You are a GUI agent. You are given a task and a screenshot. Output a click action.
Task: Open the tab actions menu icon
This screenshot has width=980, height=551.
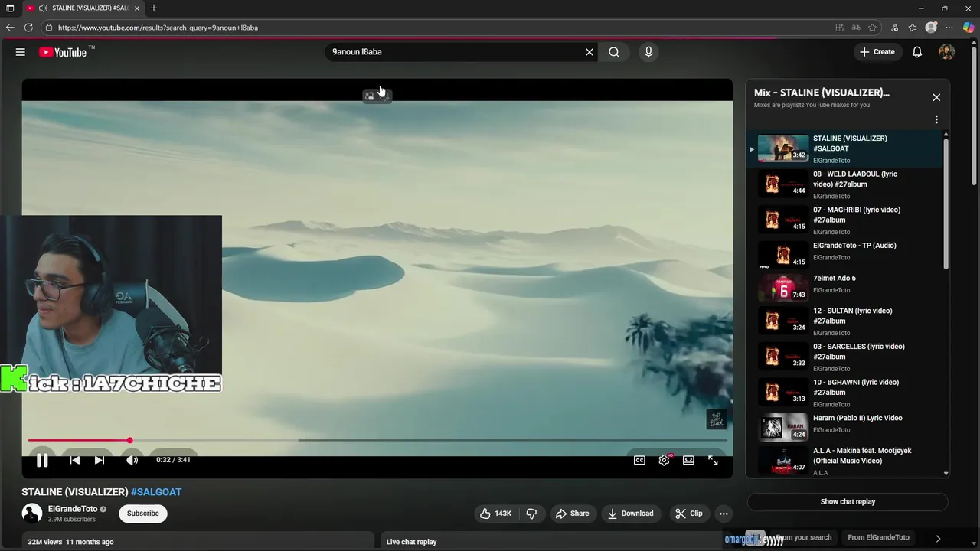10,8
